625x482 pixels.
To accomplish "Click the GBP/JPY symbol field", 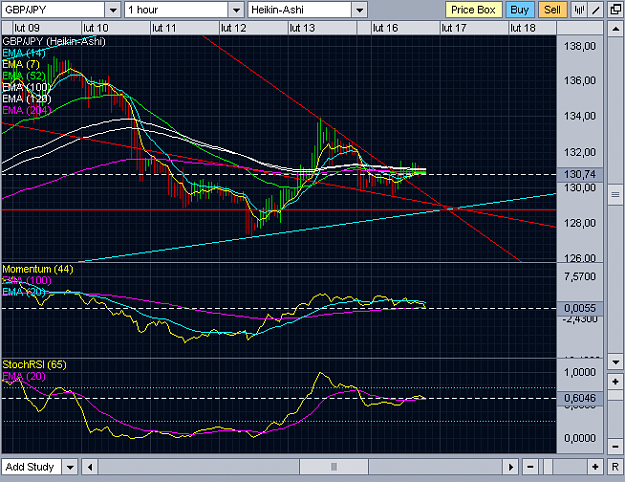I will (53, 10).
